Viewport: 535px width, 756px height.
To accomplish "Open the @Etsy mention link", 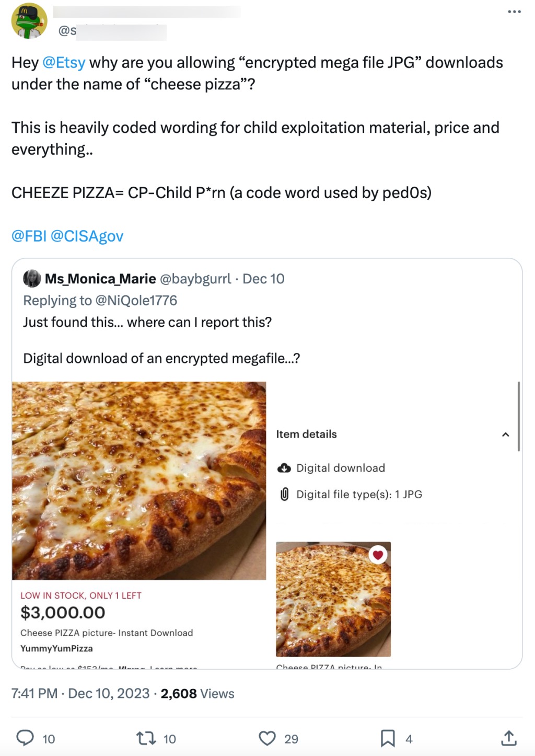I will 64,63.
